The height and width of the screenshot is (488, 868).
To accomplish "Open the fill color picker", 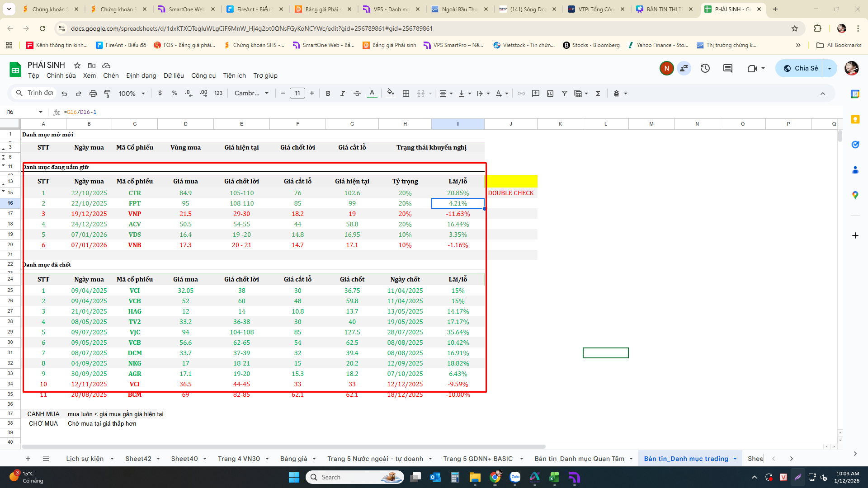I will pos(391,93).
